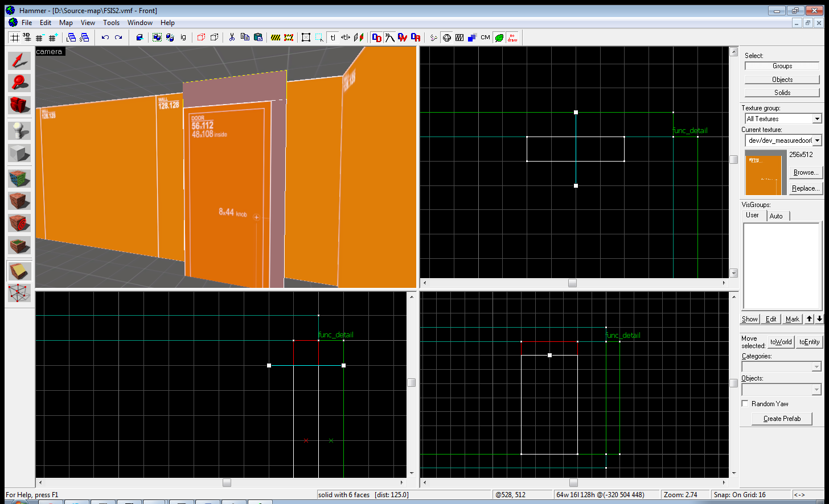Click the Browse... texture button

[x=806, y=172]
